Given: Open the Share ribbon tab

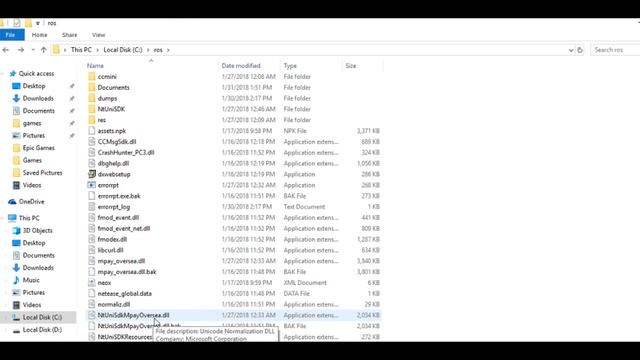Looking at the screenshot, I should (x=70, y=35).
